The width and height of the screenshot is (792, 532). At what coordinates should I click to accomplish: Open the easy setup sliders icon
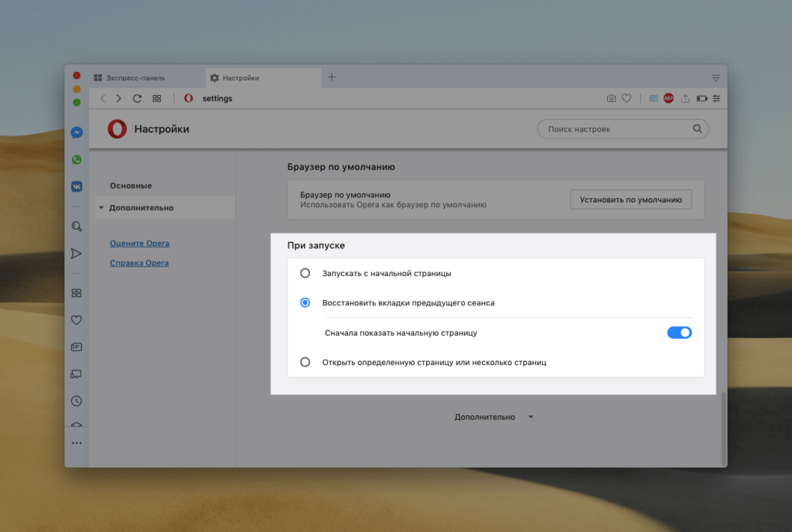point(716,98)
